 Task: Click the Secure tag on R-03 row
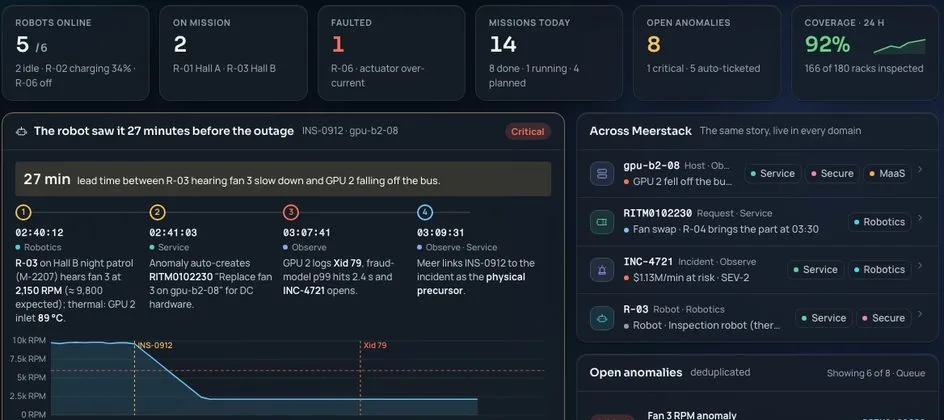coord(883,318)
